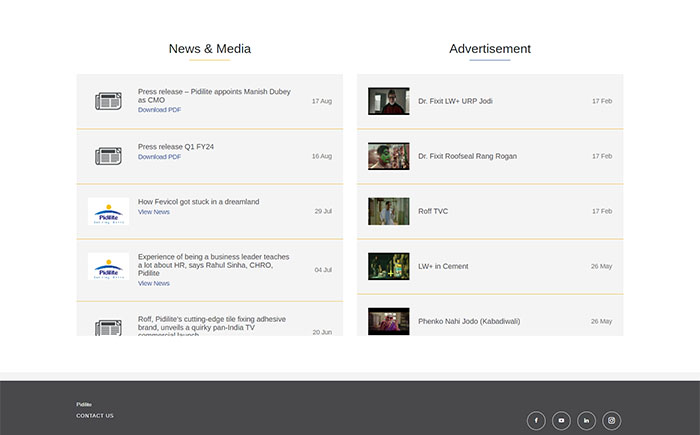This screenshot has width=700, height=435.
Task: Open 'Pidilite appoints Manish Dubey as CMO' headline
Action: [214, 96]
